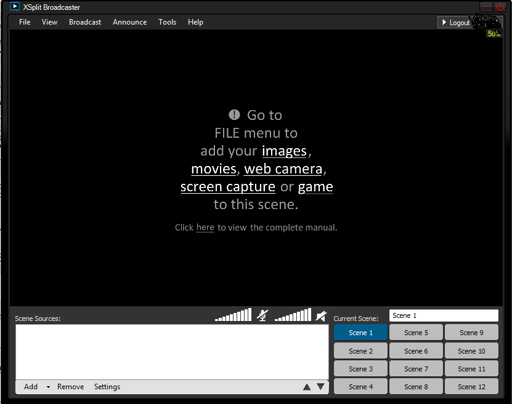Follow the screen capture link
The height and width of the screenshot is (404, 512).
click(228, 187)
